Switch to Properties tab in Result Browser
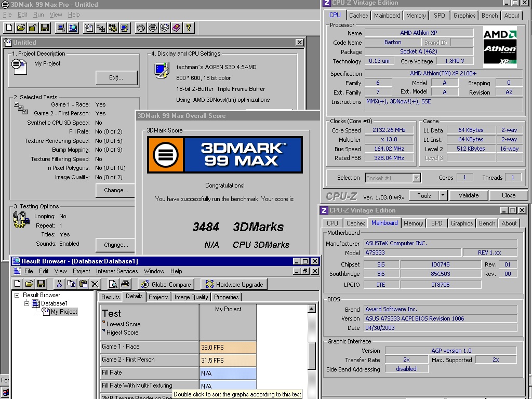532x399 pixels. pos(227,297)
